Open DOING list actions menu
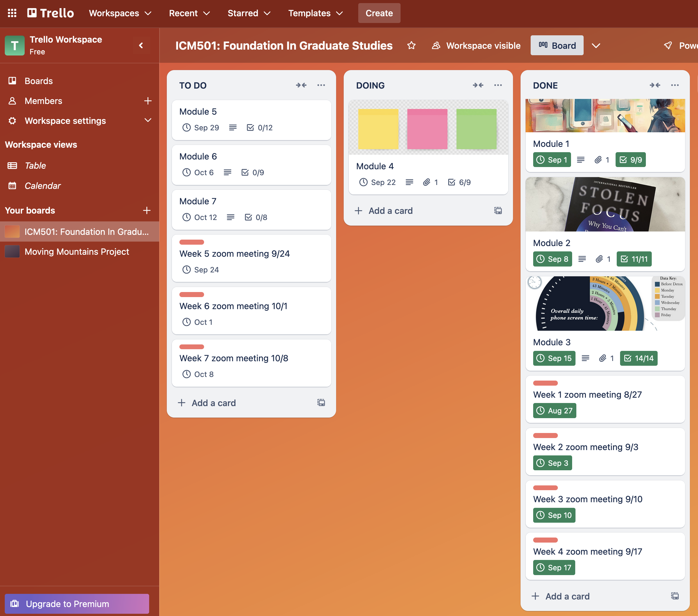698x616 pixels. point(498,85)
